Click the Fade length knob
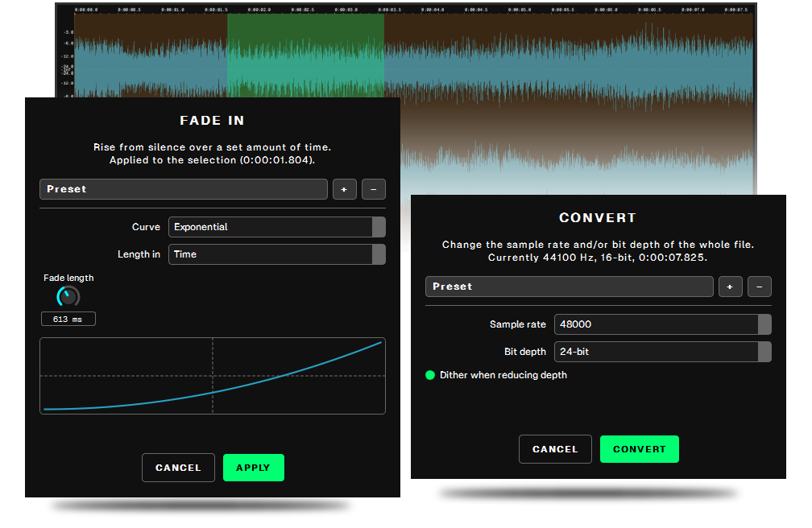The height and width of the screenshot is (528, 812). click(x=68, y=297)
